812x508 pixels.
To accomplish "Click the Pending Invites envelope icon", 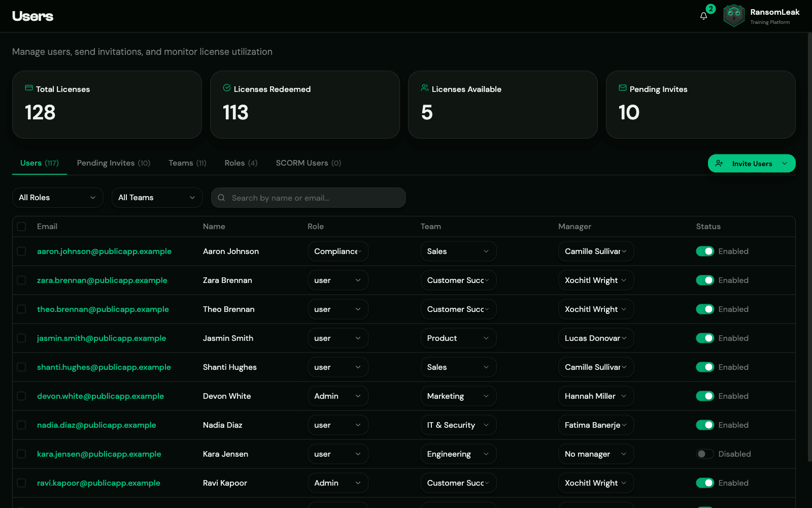I will [x=623, y=88].
